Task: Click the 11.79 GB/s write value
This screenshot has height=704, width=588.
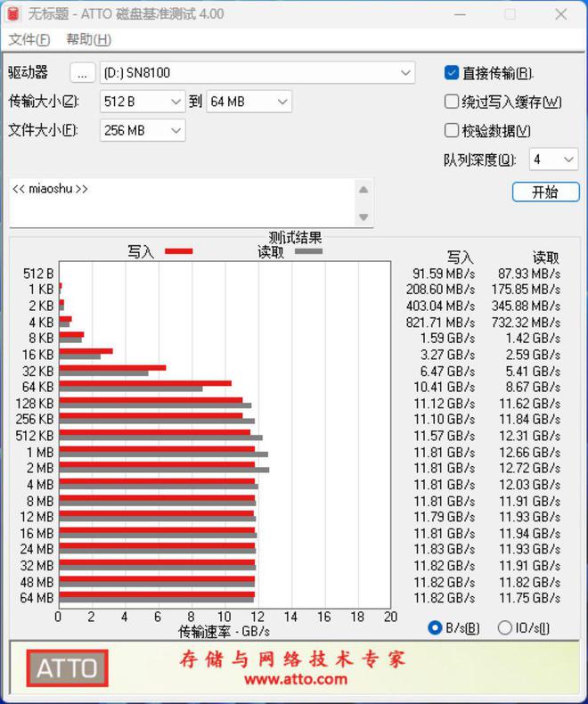Action: 445,517
